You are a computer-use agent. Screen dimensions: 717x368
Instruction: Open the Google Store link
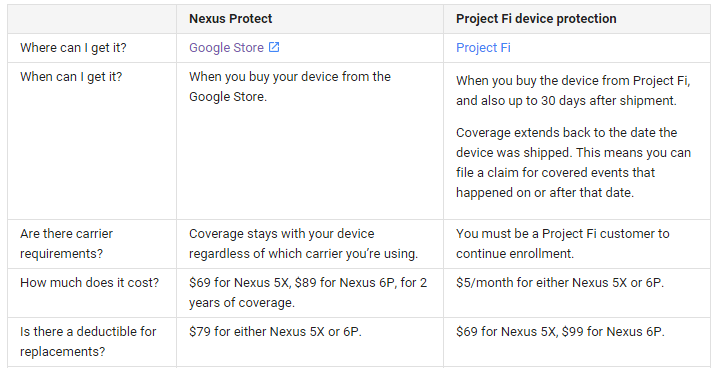[x=226, y=48]
